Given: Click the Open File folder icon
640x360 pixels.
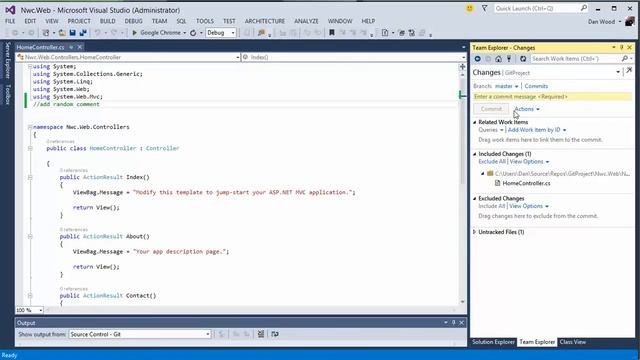Looking at the screenshot, I should 62,33.
